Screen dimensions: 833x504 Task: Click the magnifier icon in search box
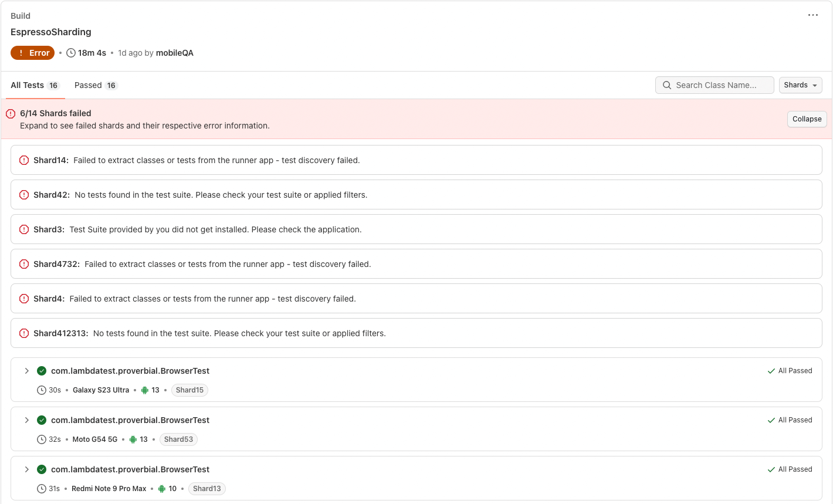click(667, 85)
